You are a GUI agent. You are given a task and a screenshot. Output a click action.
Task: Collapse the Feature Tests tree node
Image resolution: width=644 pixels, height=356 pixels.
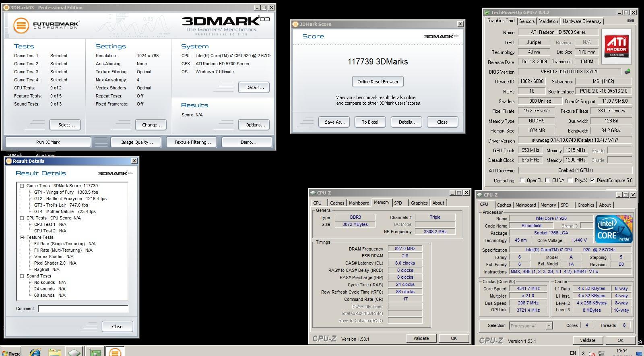click(23, 237)
